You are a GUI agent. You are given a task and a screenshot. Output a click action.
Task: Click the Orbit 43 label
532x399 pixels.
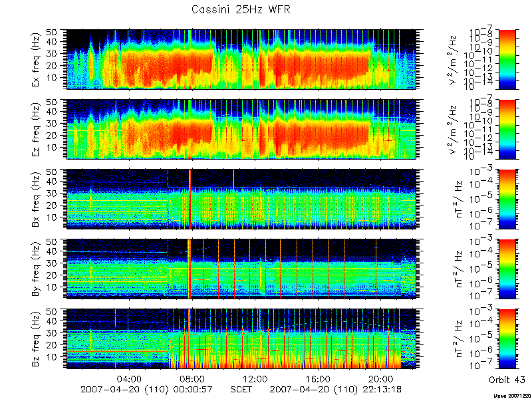click(x=507, y=380)
